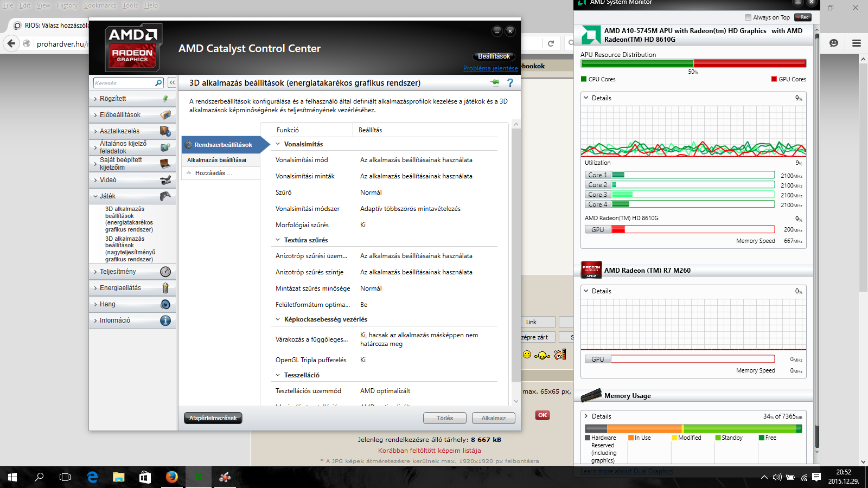The height and width of the screenshot is (488, 868).
Task: Click the APU Resource Distribution bar
Action: tap(693, 63)
